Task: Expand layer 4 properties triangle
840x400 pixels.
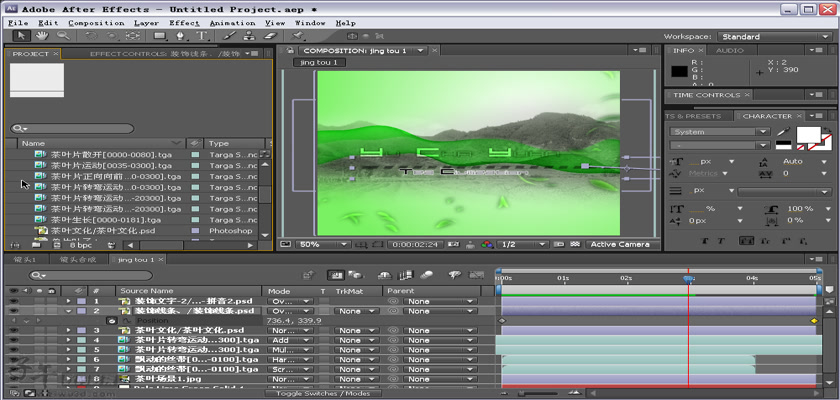Action: (69, 340)
